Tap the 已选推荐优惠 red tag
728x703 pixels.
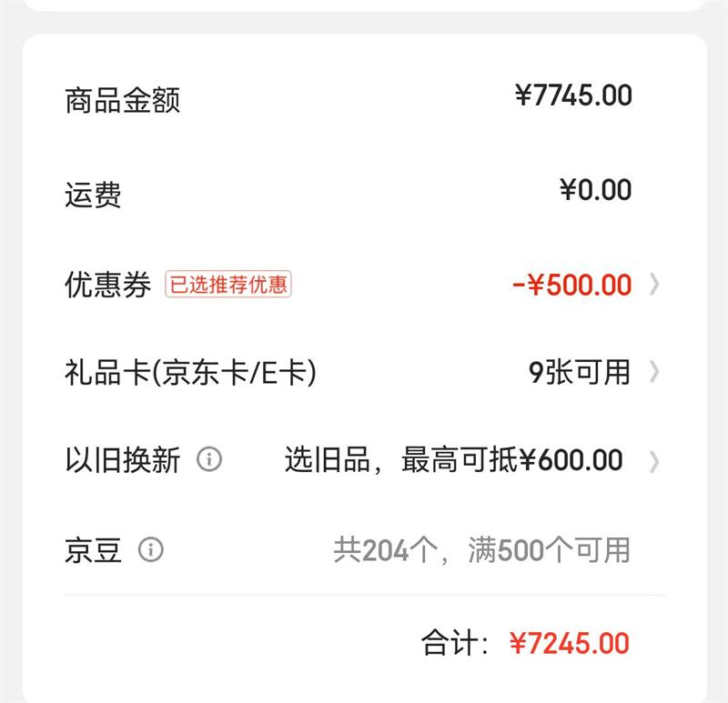(228, 285)
